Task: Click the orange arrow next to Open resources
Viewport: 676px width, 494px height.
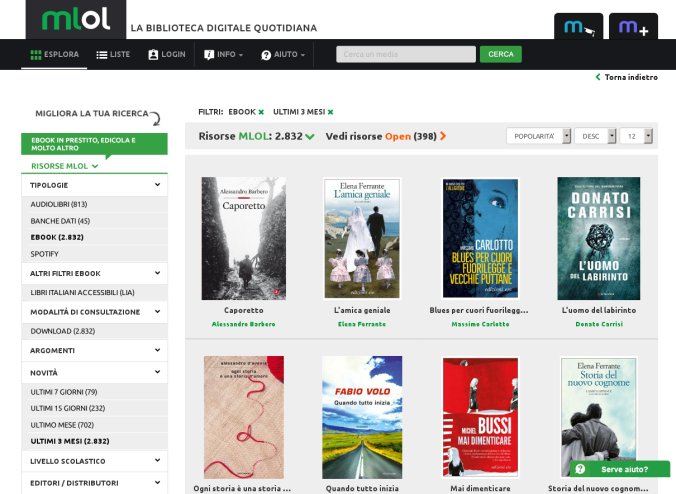Action: [443, 136]
